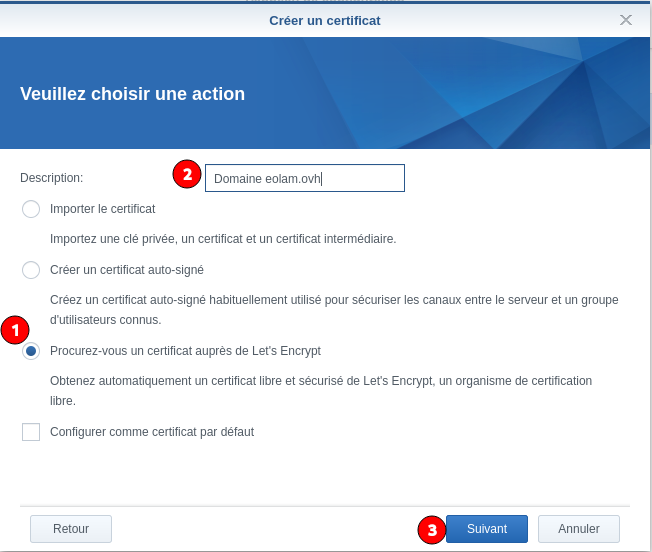Click the red step 1 marker
Screen dimensions: 652x552
pyautogui.click(x=15, y=330)
